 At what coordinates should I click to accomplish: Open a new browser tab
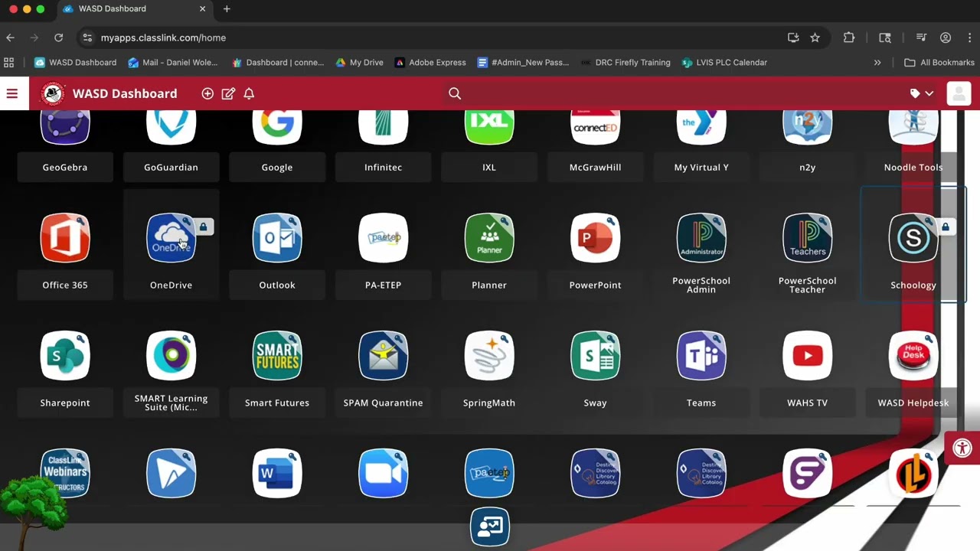227,9
